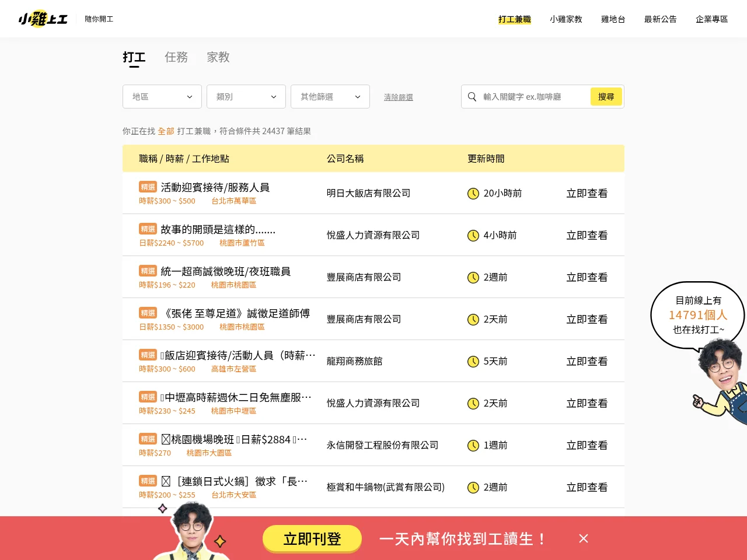
Task: Click 立即查看 for 明日大飯店有限公司
Action: tap(587, 193)
